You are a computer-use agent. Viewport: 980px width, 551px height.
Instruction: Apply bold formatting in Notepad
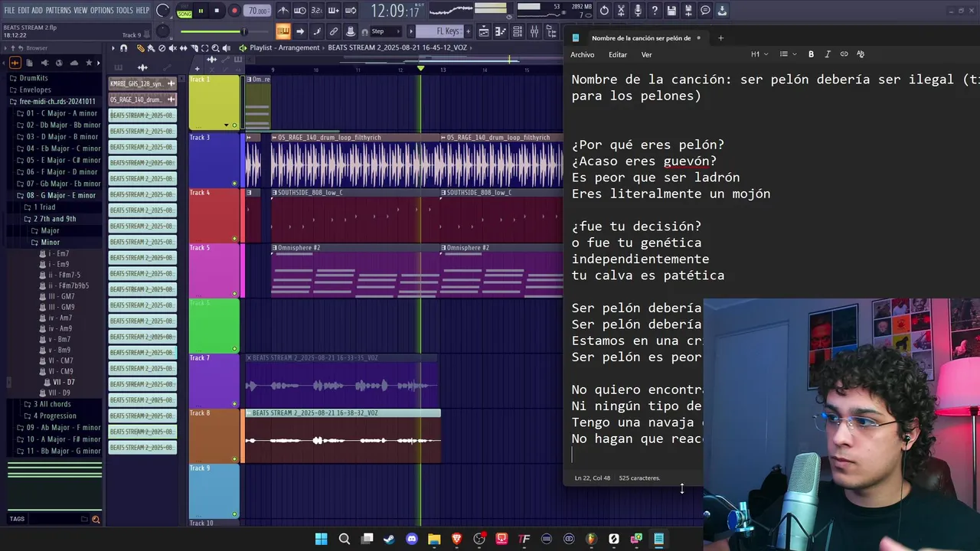coord(811,54)
